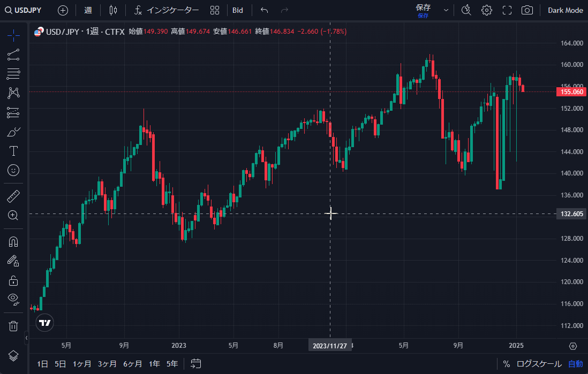Change chart style with the candlestick icon

click(113, 10)
